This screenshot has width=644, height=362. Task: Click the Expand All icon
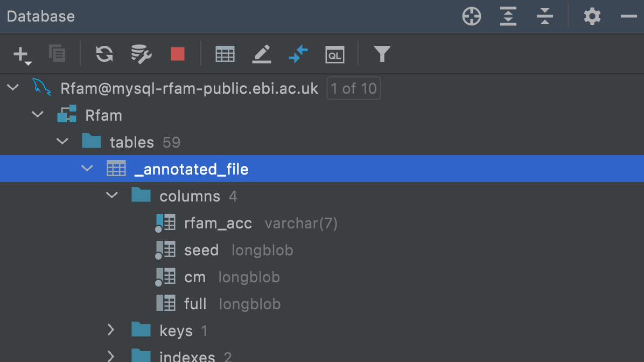coord(508,17)
